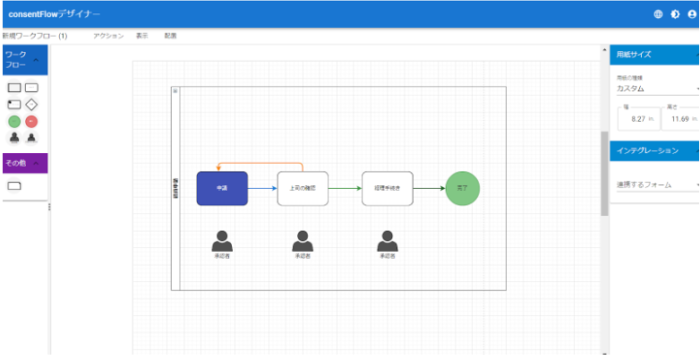Open the user account icon
700x360 pixels.
692,14
